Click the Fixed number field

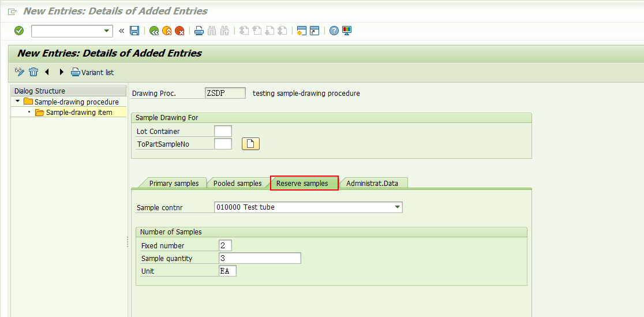[x=226, y=246]
